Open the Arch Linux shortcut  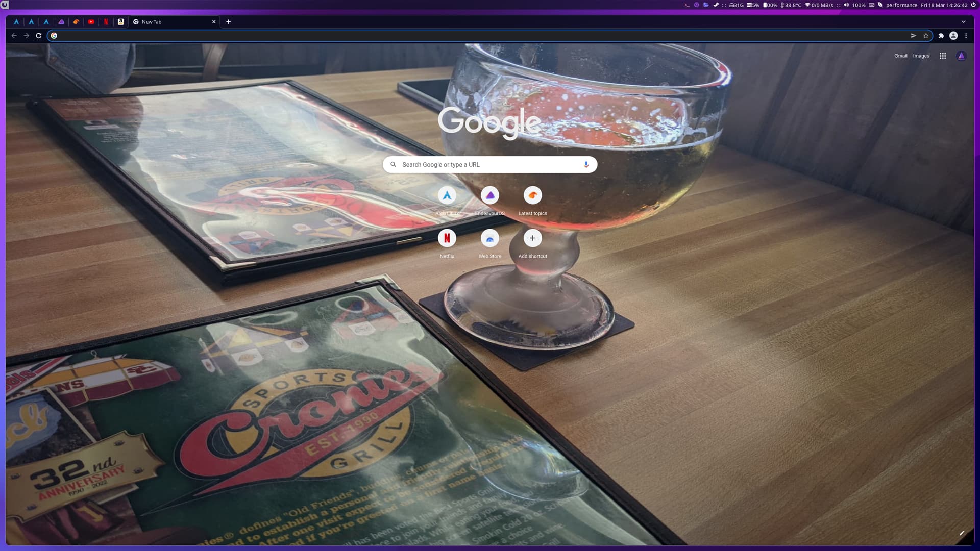[447, 201]
